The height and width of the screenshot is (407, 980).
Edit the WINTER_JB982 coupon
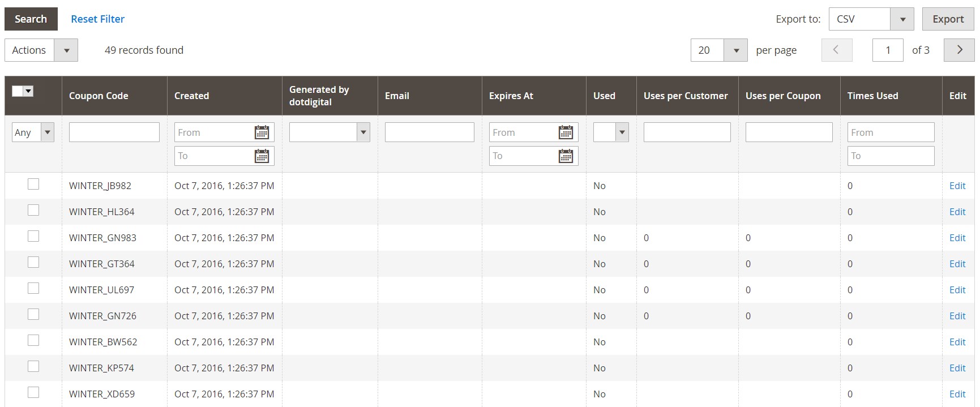957,186
